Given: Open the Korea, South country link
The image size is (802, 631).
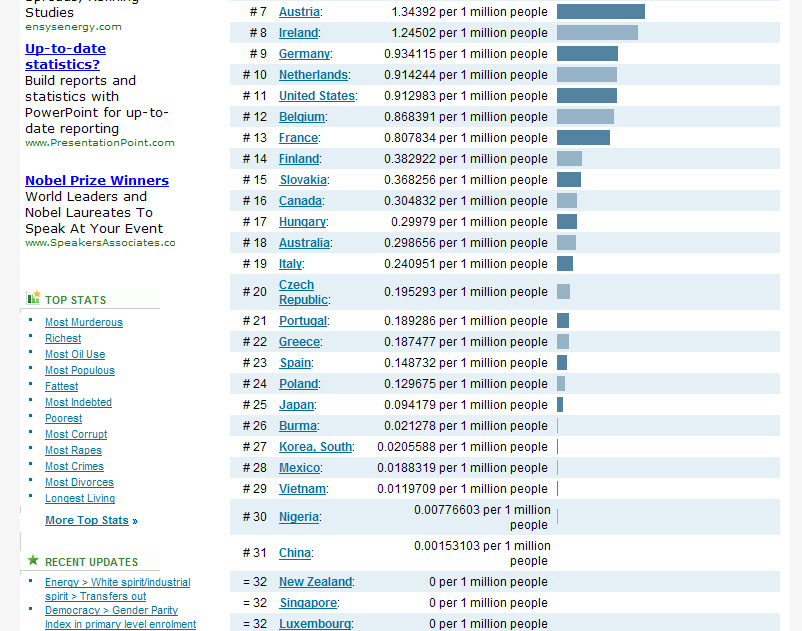Looking at the screenshot, I should click(x=315, y=446).
